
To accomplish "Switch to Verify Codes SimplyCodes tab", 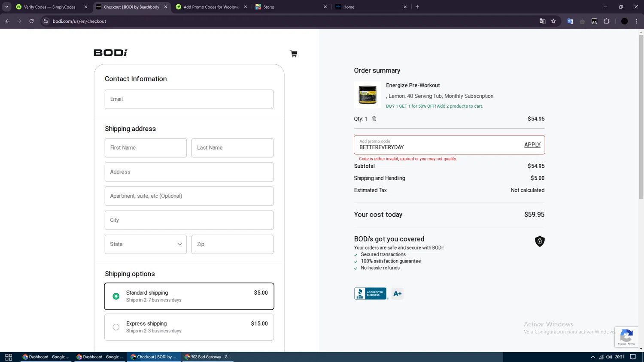I will (x=49, y=7).
